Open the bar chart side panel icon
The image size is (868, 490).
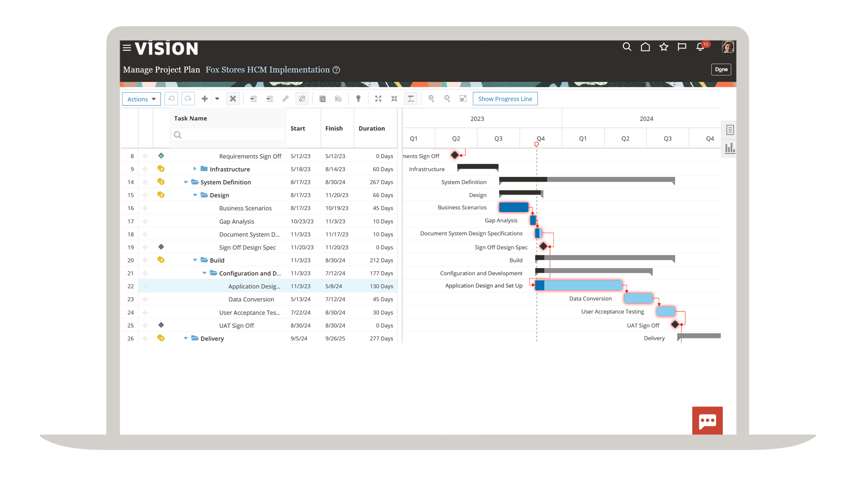730,148
